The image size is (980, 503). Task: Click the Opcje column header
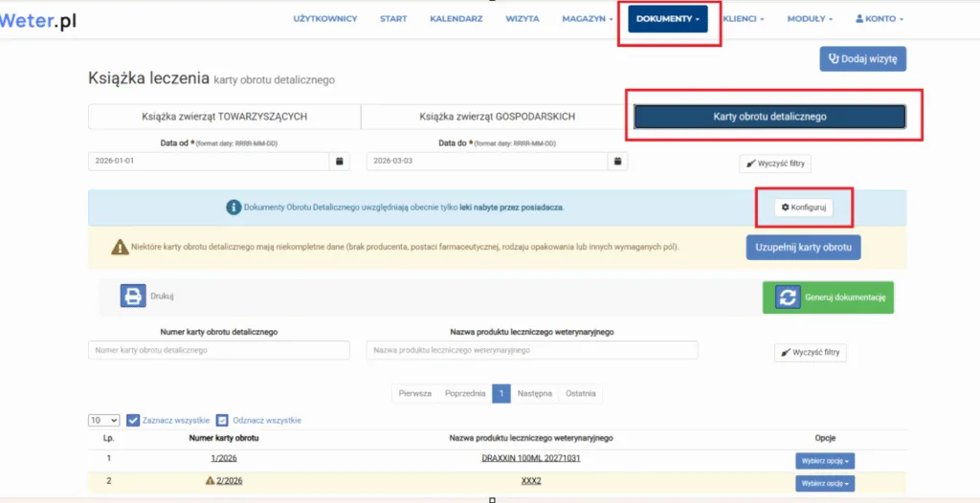coord(825,438)
